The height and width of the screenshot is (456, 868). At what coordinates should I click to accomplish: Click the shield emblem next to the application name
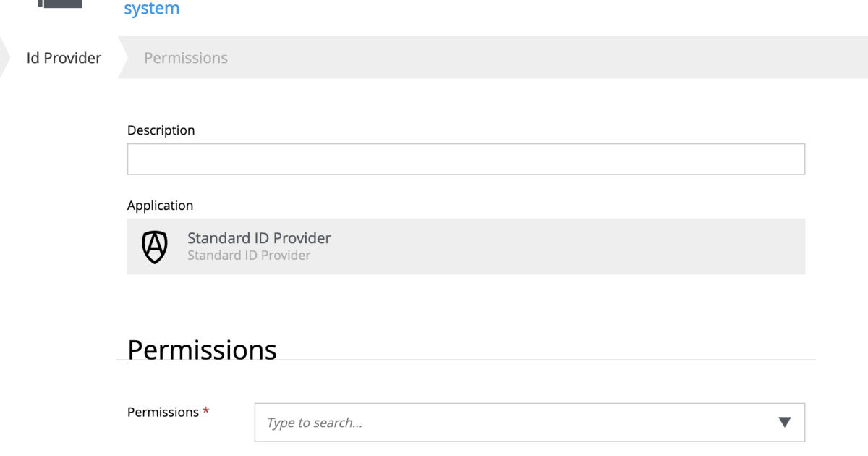[x=155, y=246]
